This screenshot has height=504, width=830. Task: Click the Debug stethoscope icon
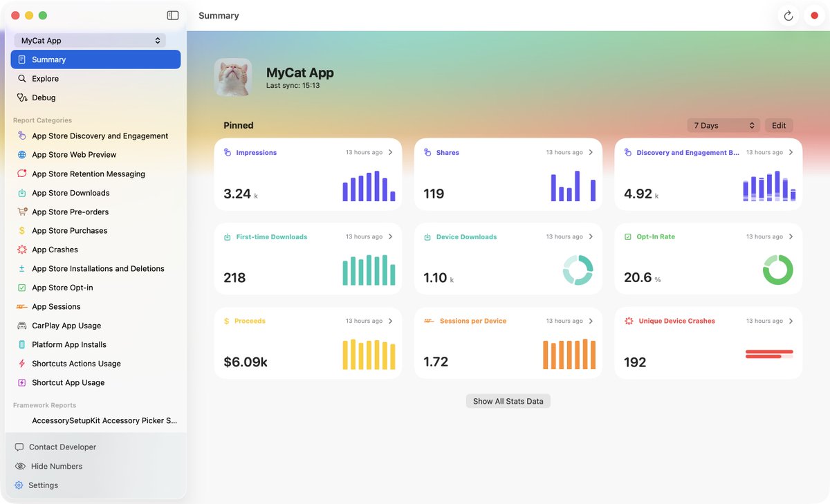coord(22,97)
